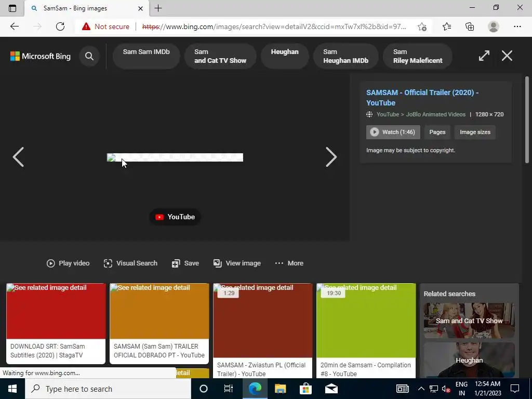Viewport: 532px width, 399px height.
Task: Select the Sam and Cat TV Show suggestion chip
Action: [220, 56]
